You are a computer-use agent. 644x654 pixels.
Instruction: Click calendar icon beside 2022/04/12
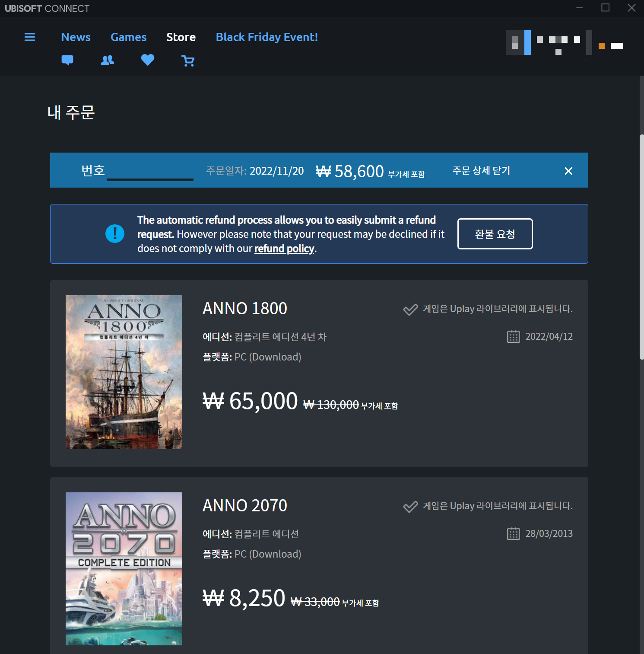click(514, 337)
